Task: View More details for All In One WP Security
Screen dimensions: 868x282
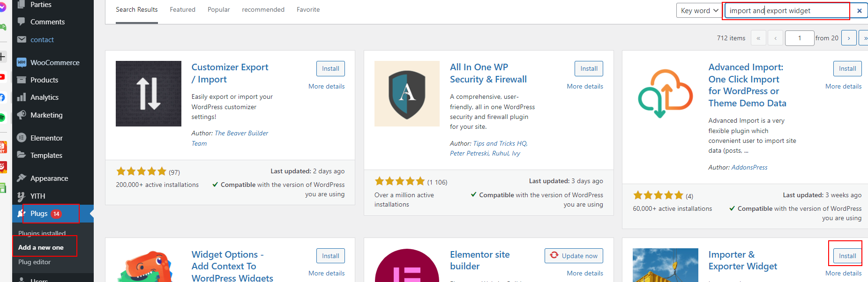Action: [x=585, y=86]
